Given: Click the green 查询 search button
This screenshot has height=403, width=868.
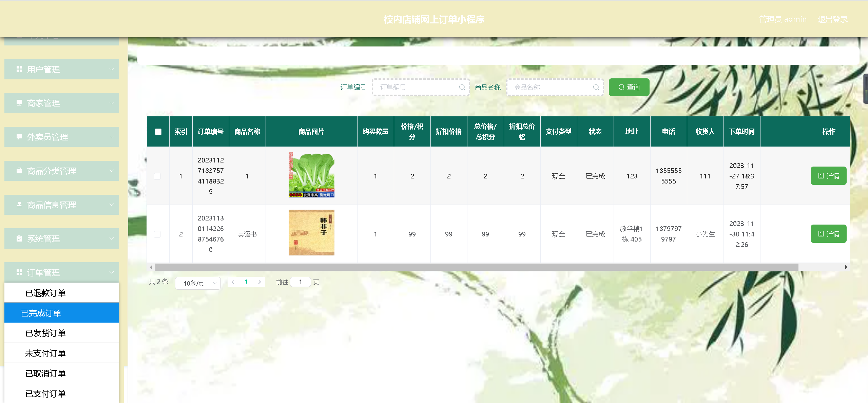Looking at the screenshot, I should pos(629,87).
